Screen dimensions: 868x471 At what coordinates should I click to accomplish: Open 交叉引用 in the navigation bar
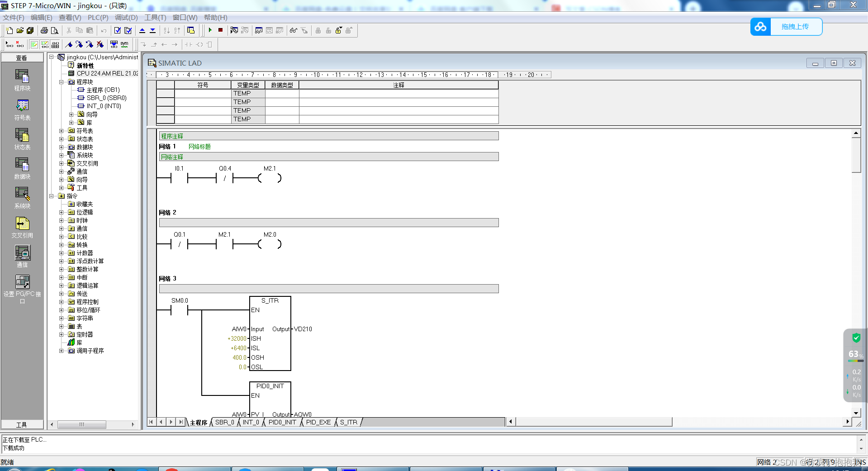pos(22,227)
